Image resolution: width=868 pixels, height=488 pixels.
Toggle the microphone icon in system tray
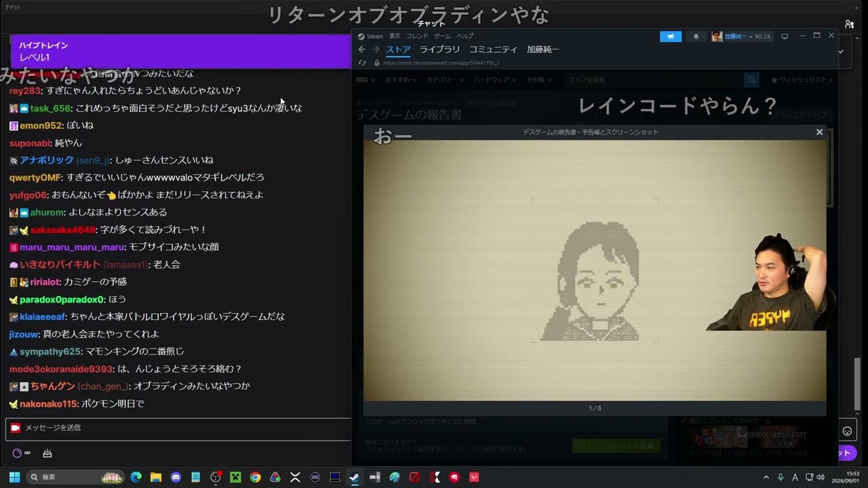[x=781, y=477]
